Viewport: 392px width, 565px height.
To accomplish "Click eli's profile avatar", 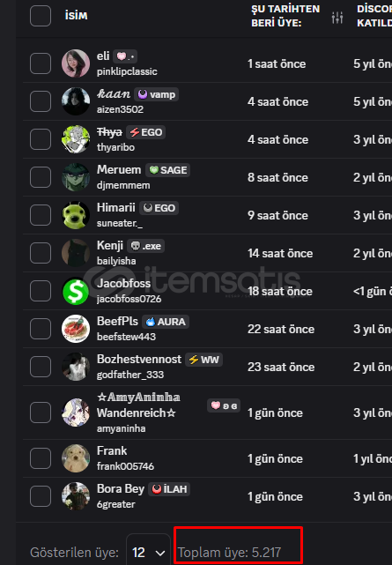I will coord(76,63).
